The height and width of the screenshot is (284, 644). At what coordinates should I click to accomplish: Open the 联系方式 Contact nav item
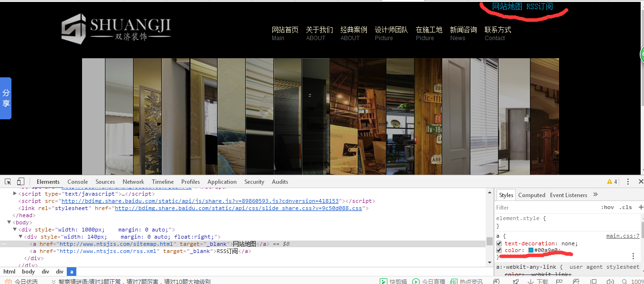tap(498, 33)
